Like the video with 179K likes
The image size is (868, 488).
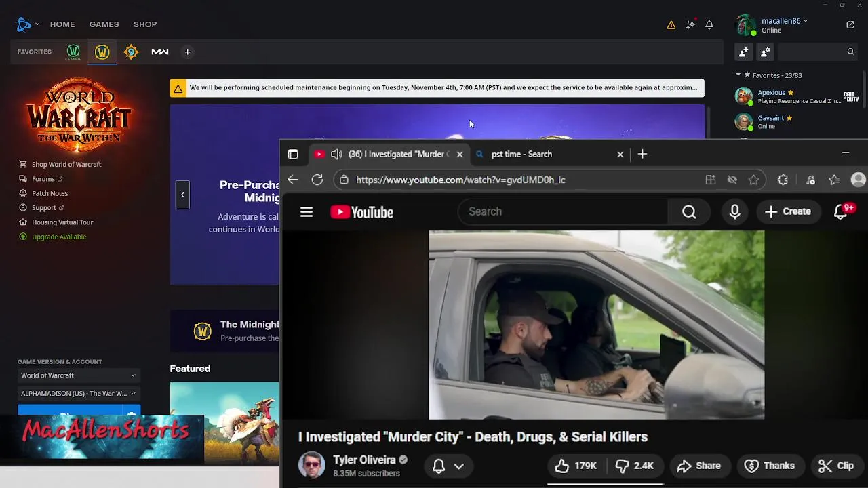point(576,466)
